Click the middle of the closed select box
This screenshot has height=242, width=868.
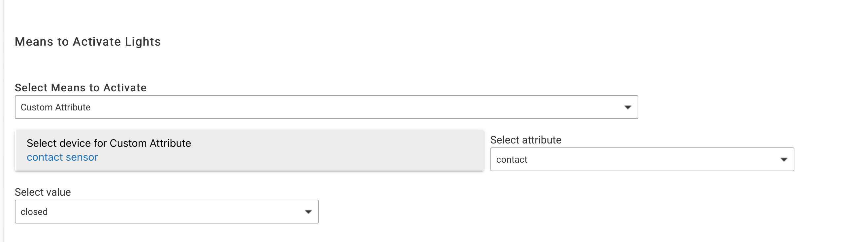point(166,212)
